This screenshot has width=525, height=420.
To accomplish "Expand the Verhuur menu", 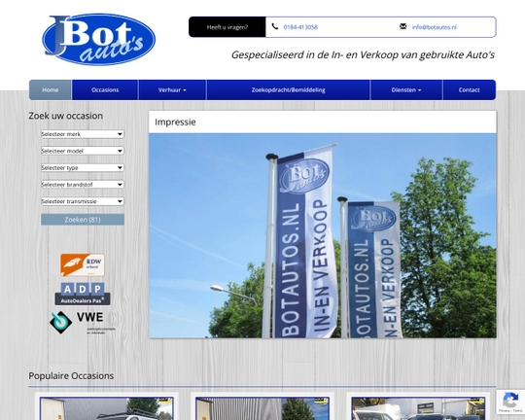I will pyautogui.click(x=172, y=89).
